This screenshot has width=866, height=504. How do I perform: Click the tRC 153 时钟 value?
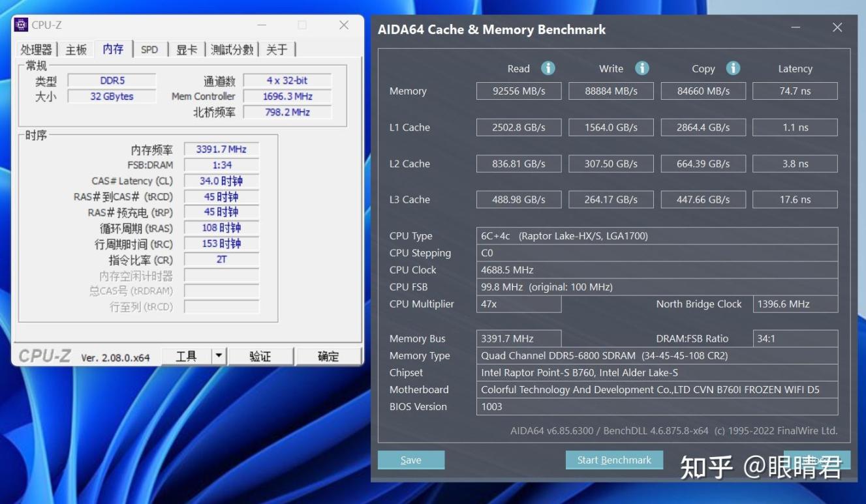tap(221, 243)
